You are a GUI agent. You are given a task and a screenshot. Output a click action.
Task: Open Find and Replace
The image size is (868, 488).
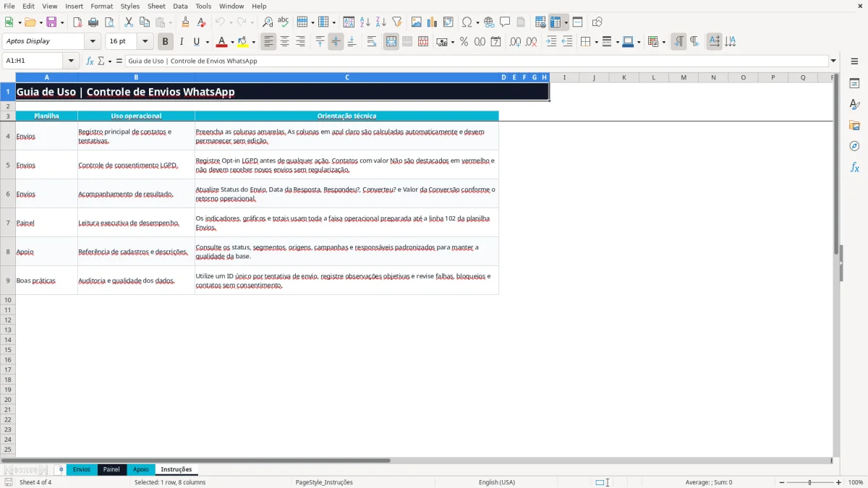tap(268, 22)
